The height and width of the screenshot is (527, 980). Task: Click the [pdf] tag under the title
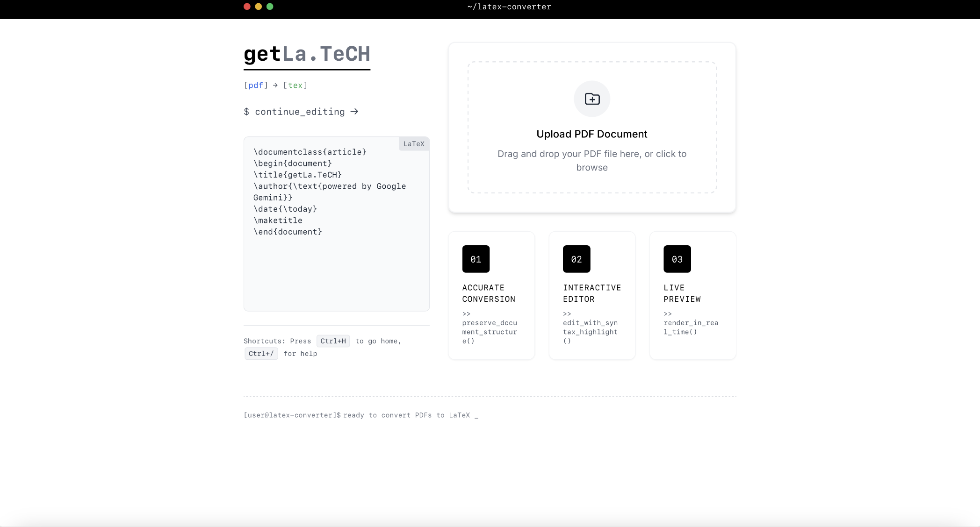255,85
